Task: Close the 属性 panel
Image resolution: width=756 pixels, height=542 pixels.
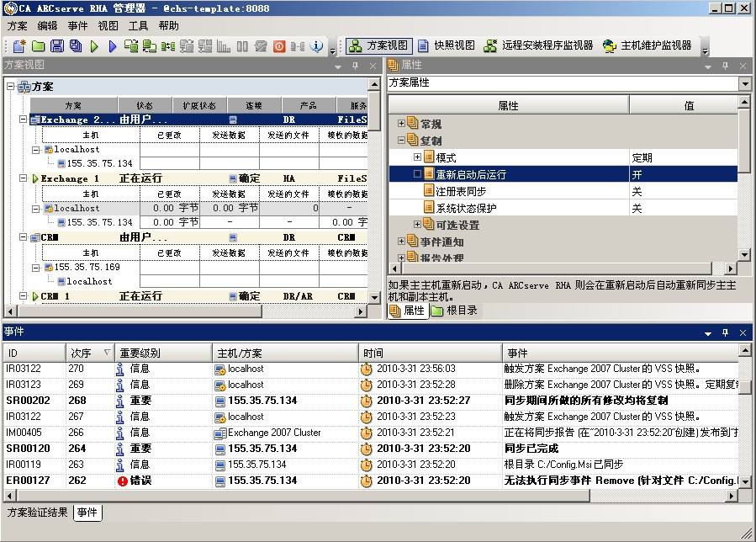Action: coord(743,66)
